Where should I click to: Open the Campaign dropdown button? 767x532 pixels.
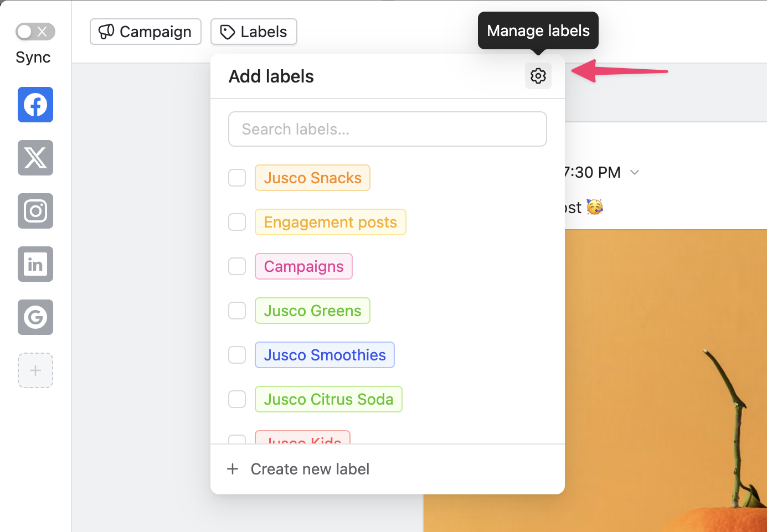click(146, 32)
